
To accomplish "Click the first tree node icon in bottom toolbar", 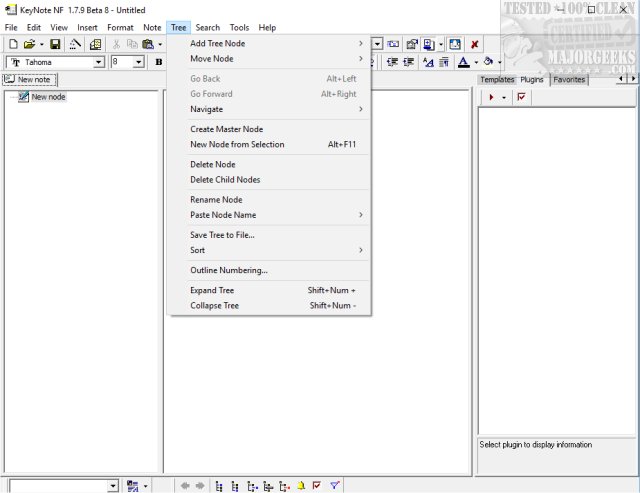I will [x=219, y=486].
